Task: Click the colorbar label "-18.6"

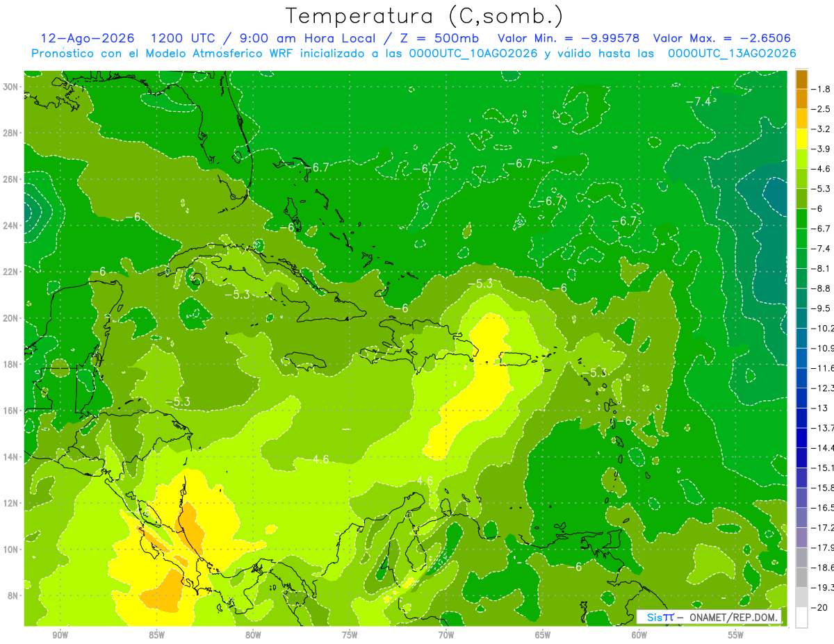Action: (x=823, y=567)
